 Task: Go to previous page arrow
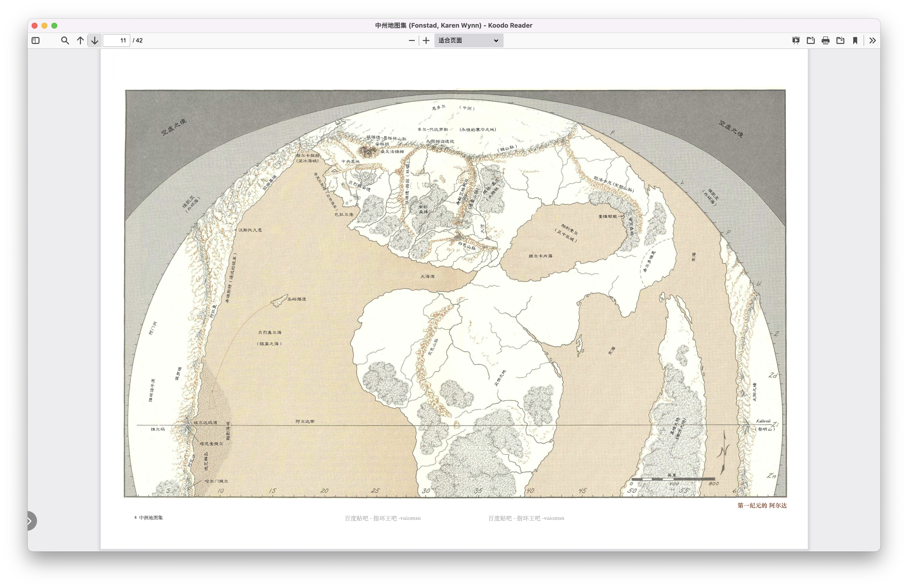coord(80,40)
